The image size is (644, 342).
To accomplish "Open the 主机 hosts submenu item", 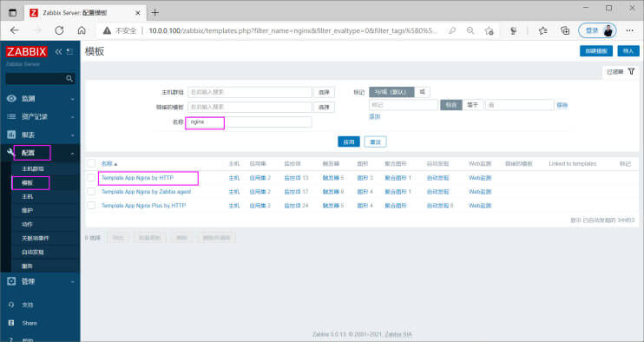I will coord(28,197).
